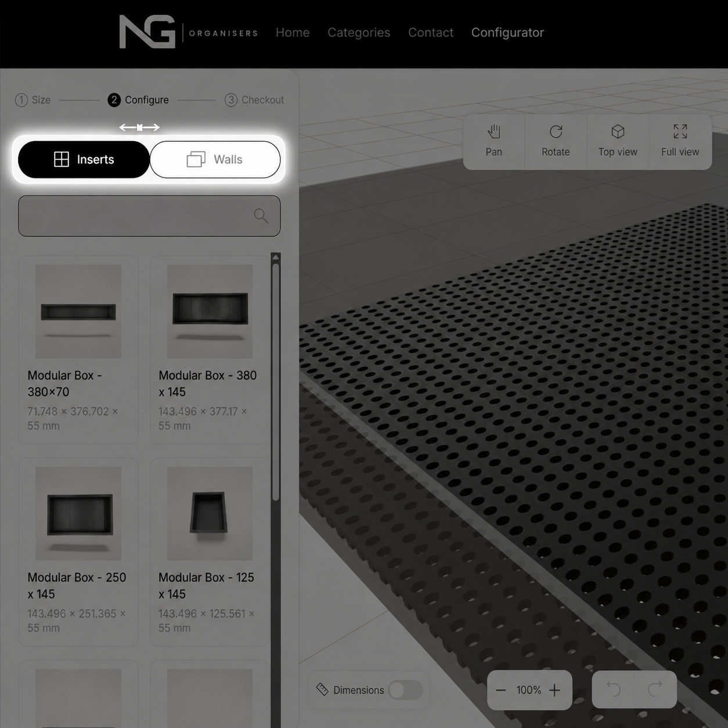
Task: Click the Dimensions ruler icon
Action: 322,689
